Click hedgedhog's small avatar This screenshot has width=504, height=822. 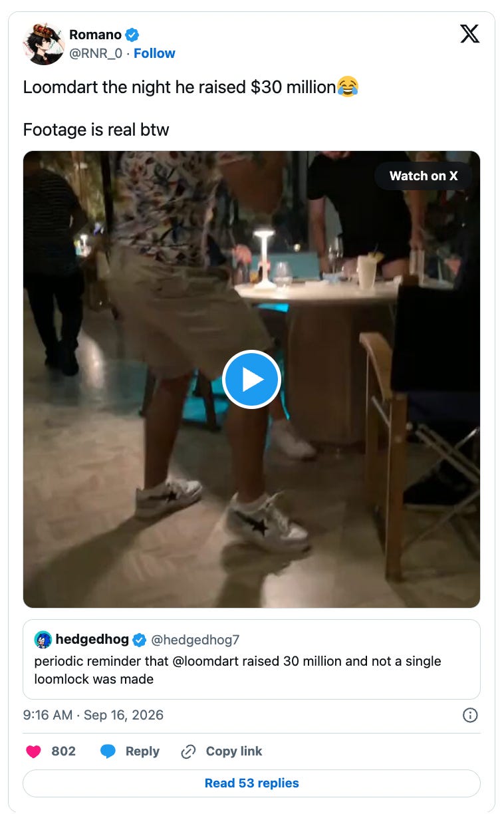coord(43,640)
